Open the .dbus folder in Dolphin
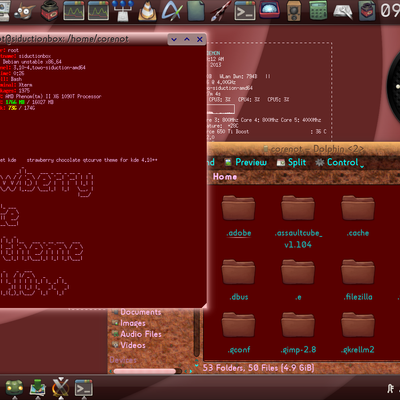400x400 pixels. 239,280
